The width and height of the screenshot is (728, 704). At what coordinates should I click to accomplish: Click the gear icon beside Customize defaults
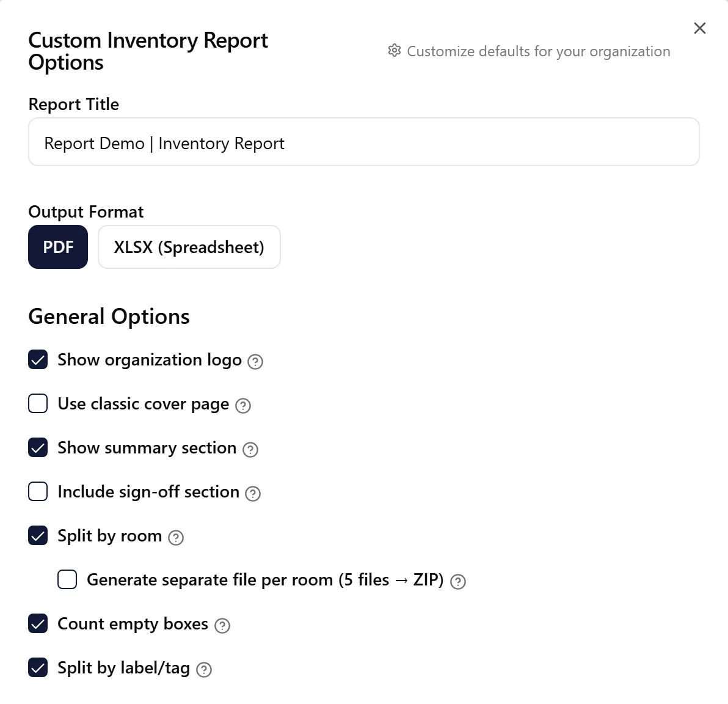394,51
